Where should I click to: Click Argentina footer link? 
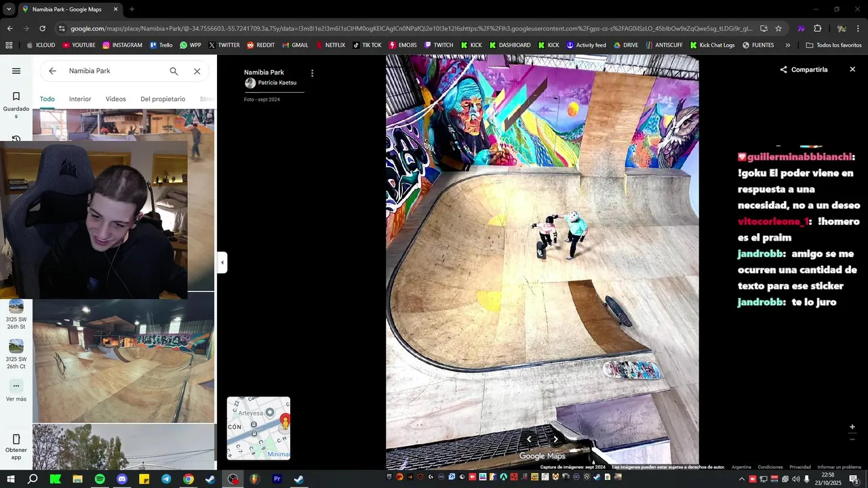point(741,467)
